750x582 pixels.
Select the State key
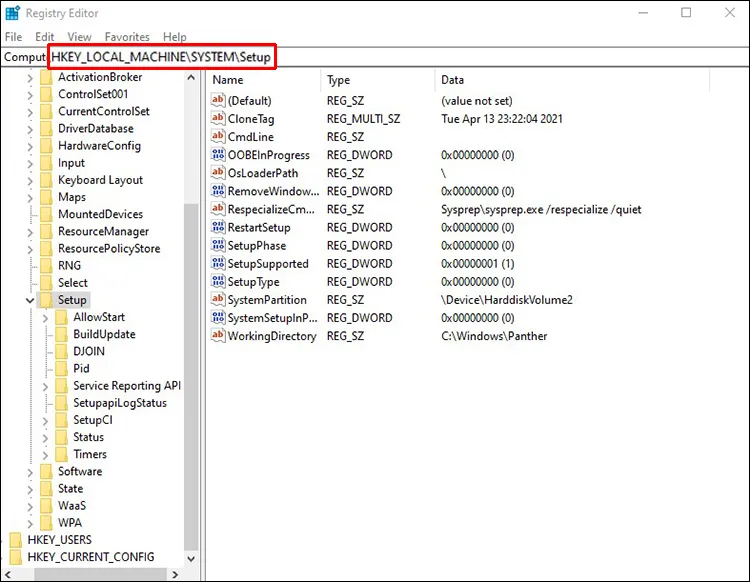click(x=70, y=488)
